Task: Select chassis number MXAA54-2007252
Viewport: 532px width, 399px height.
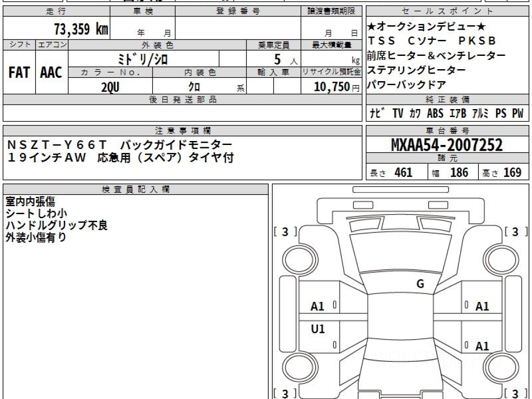Action: [x=447, y=145]
